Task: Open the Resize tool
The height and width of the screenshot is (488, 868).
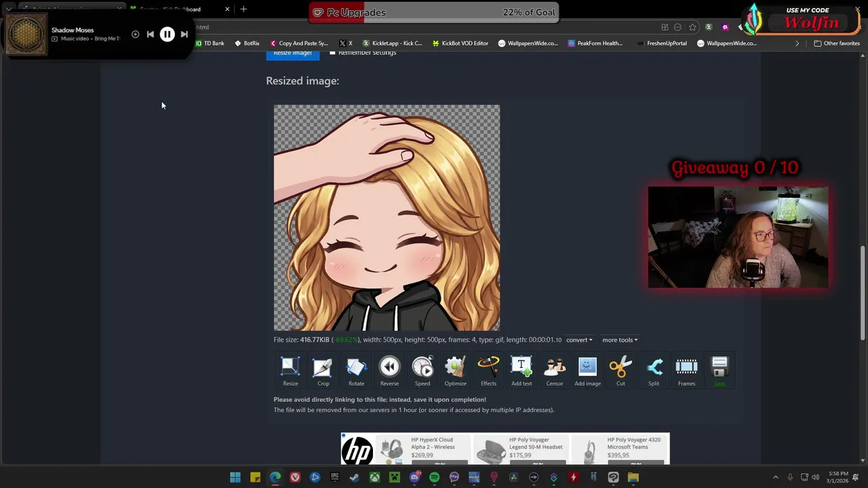Action: pos(290,371)
